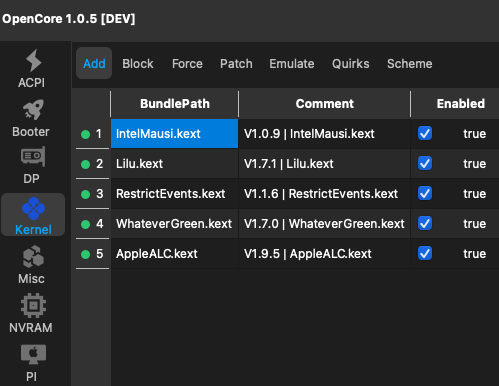
Task: Open the Misc cubes section
Action: pyautogui.click(x=32, y=265)
